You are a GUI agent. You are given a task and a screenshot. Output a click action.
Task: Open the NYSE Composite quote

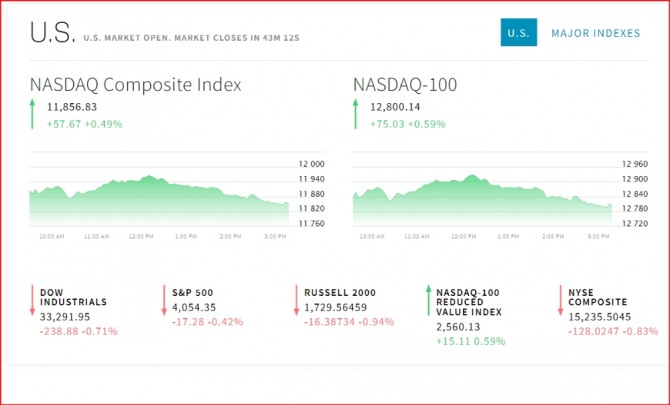coord(598,296)
